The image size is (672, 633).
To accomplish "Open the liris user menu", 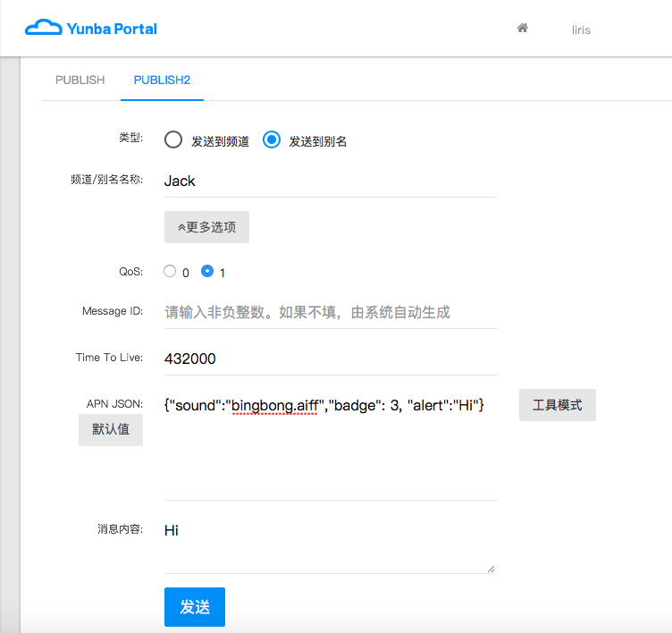I will point(581,30).
